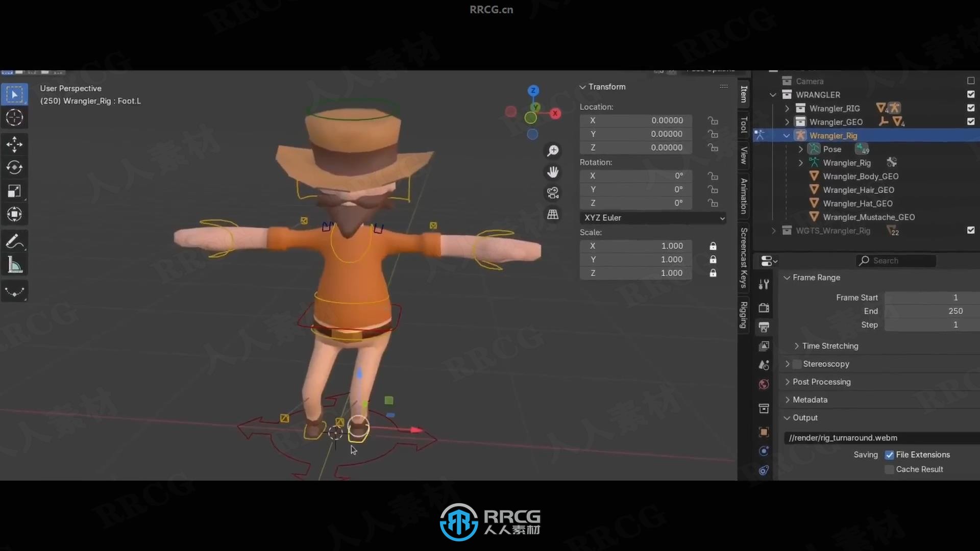Expand the Pose item in outliner
980x551 pixels.
801,149
